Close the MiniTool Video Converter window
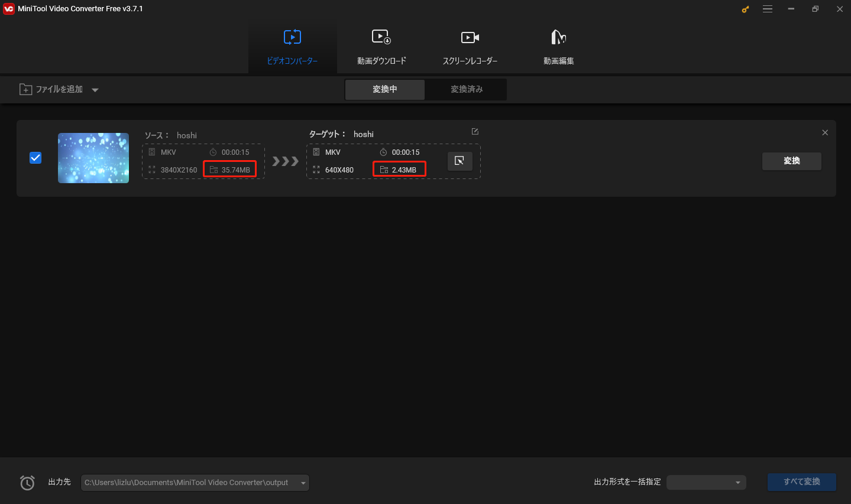 pos(840,9)
